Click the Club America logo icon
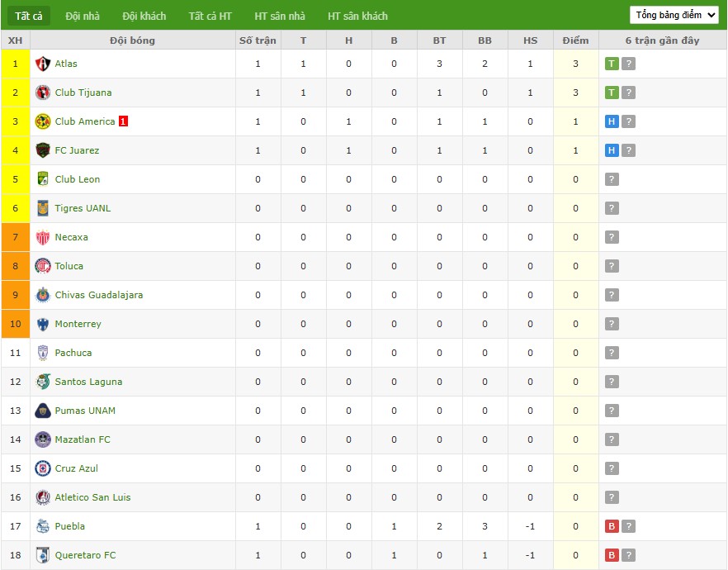 pos(43,121)
